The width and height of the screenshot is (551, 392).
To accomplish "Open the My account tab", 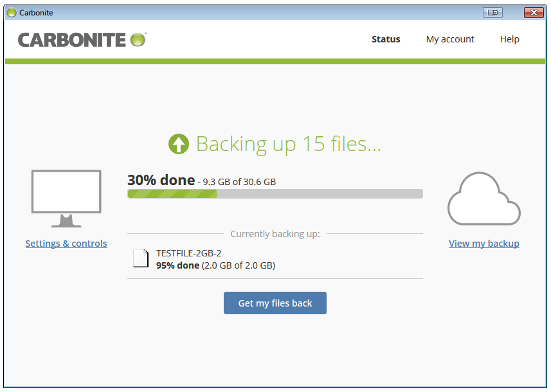I will (x=450, y=39).
